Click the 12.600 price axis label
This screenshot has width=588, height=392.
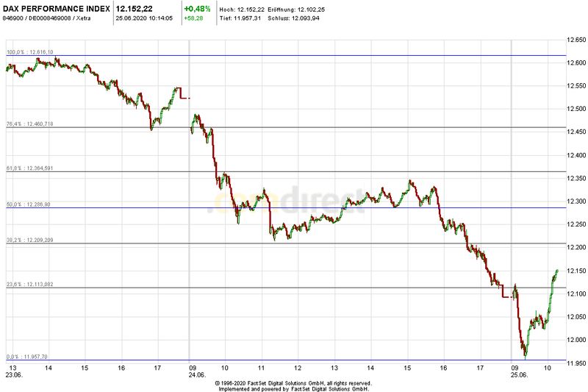576,63
